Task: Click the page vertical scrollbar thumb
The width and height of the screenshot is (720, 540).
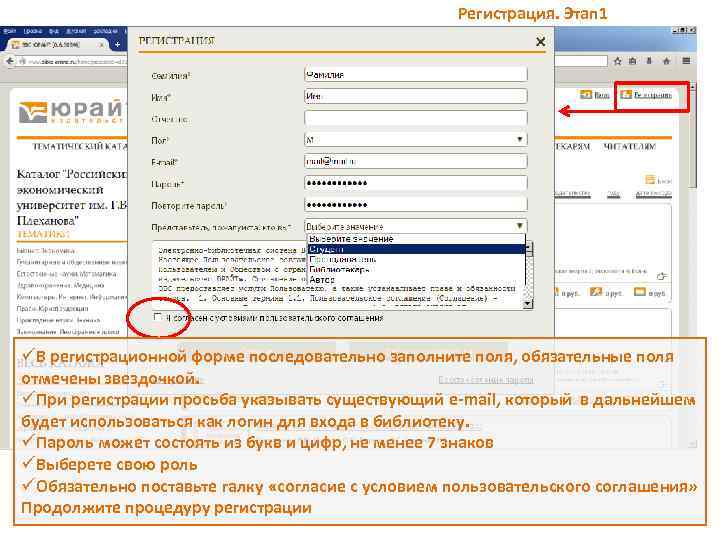Action: pyautogui.click(x=693, y=140)
